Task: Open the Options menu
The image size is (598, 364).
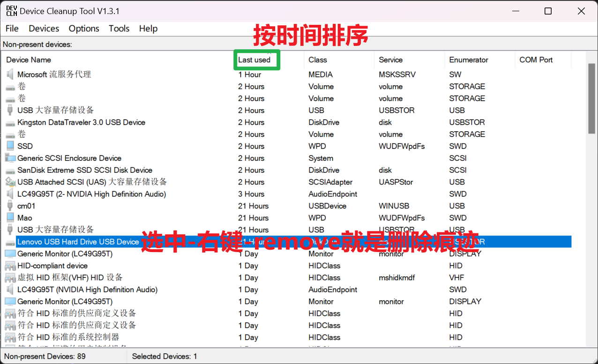Action: (84, 29)
